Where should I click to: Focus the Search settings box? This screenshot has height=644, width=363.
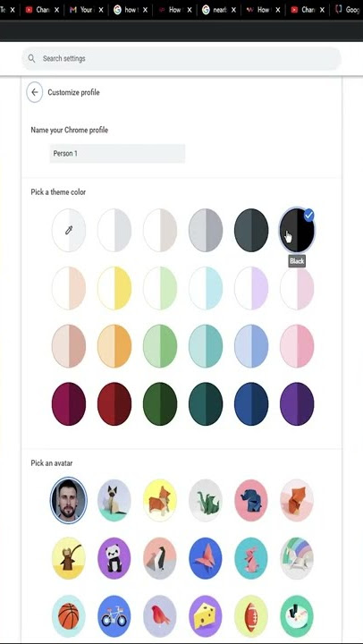[181, 58]
